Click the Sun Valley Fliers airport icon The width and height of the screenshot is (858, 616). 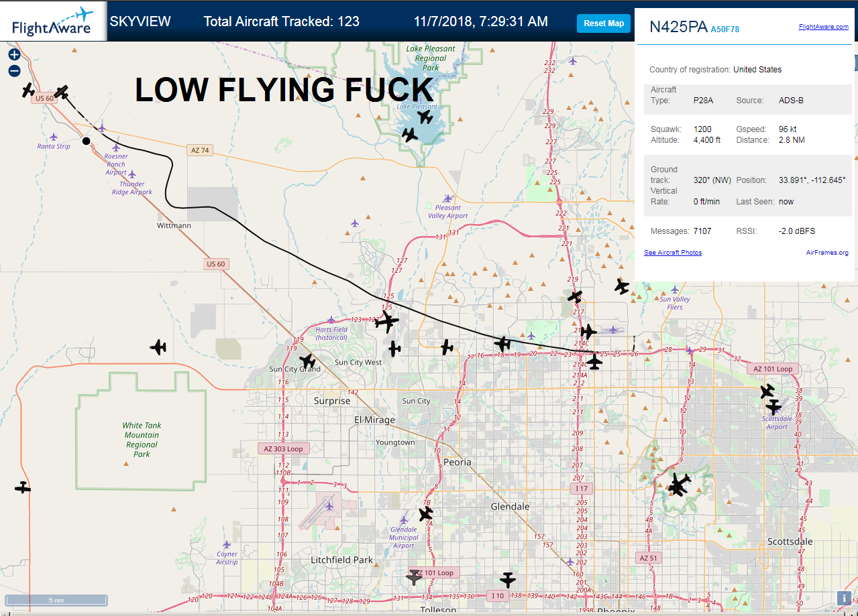pos(674,290)
